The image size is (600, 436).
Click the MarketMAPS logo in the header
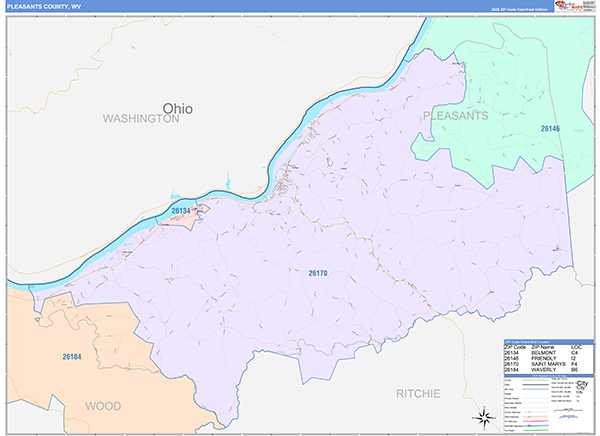coord(568,6)
